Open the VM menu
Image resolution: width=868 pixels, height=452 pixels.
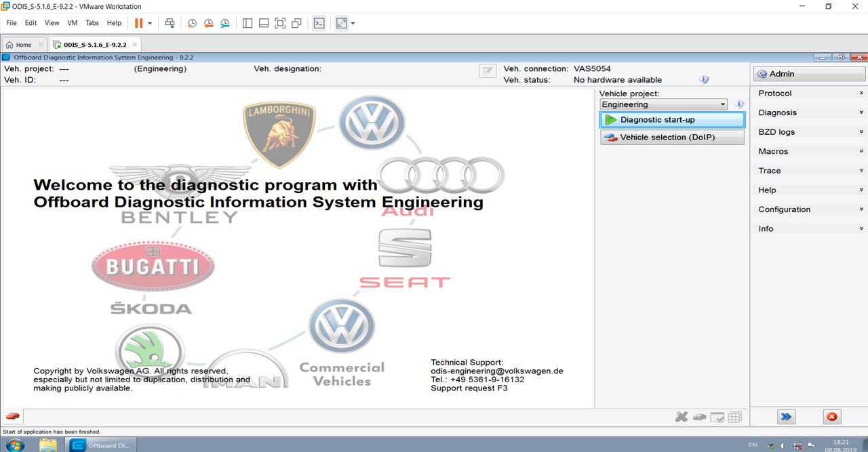(x=72, y=23)
